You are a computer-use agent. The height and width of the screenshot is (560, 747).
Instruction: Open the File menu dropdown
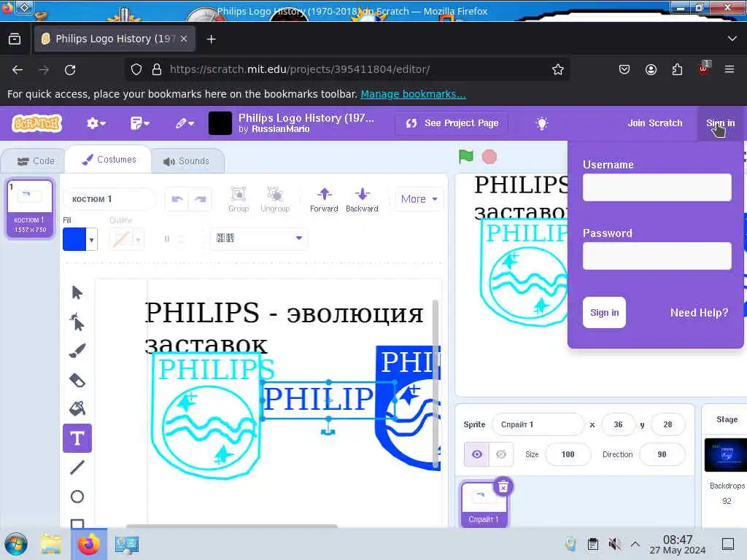pyautogui.click(x=139, y=123)
